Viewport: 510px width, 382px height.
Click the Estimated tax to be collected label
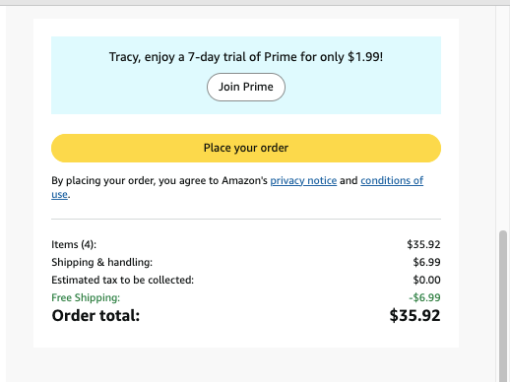pyautogui.click(x=123, y=280)
